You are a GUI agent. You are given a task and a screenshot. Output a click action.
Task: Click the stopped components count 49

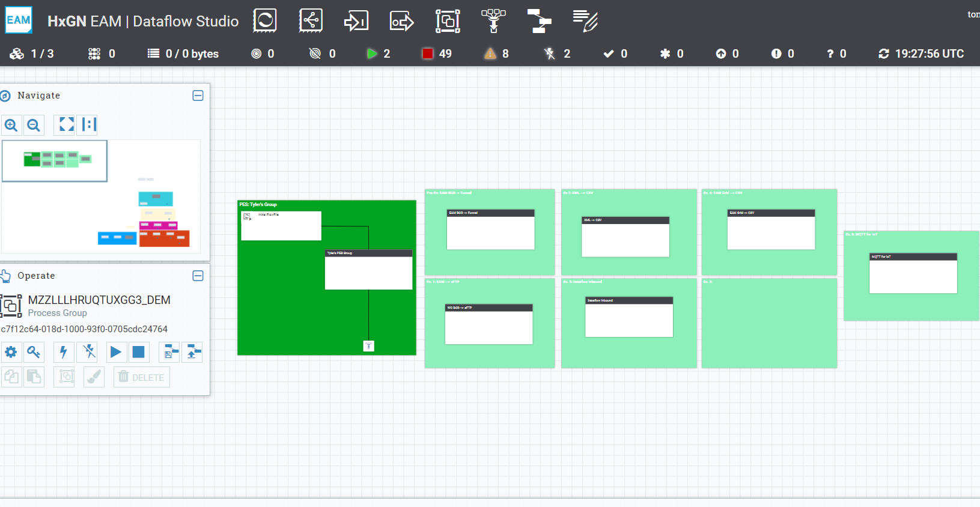[x=437, y=53]
